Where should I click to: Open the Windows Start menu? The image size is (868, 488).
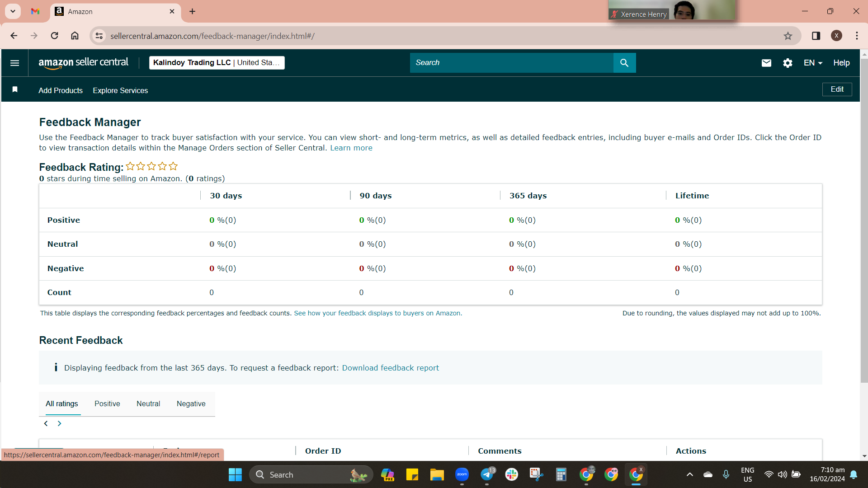(x=235, y=474)
